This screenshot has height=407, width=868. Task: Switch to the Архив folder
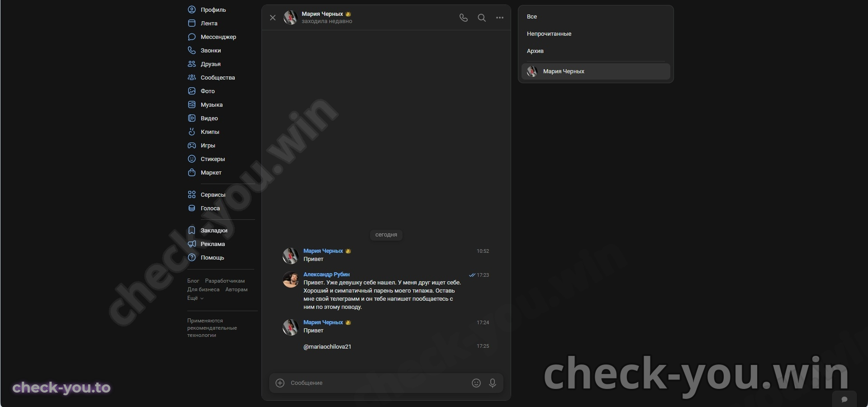tap(535, 51)
